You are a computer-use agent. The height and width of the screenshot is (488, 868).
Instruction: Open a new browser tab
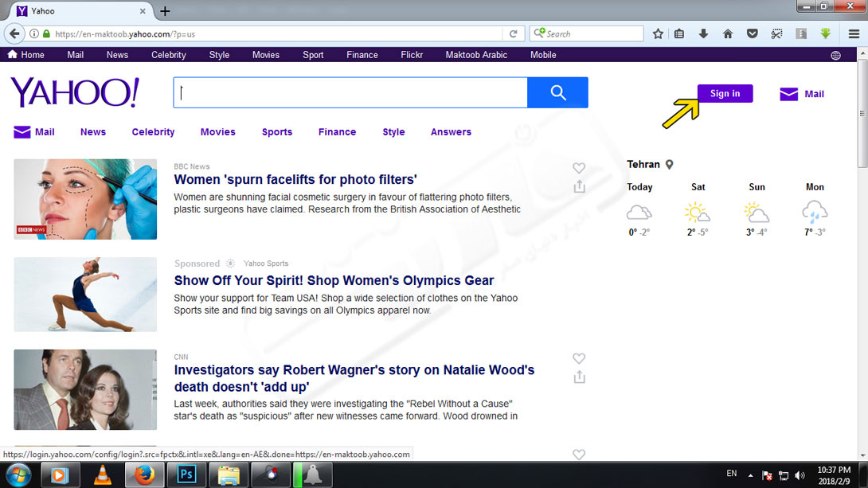[165, 10]
